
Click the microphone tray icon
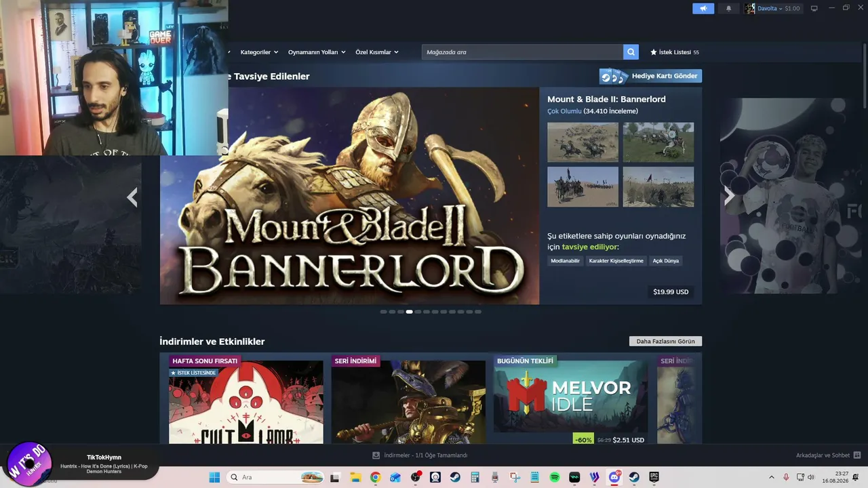click(x=786, y=477)
